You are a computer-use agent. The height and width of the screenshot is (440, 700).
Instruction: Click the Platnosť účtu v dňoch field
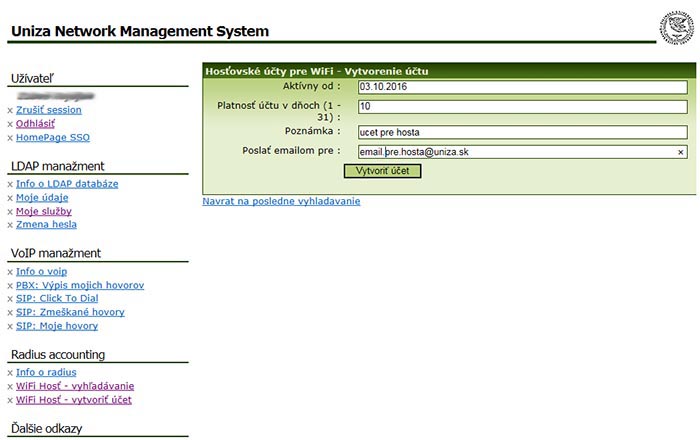[522, 107]
